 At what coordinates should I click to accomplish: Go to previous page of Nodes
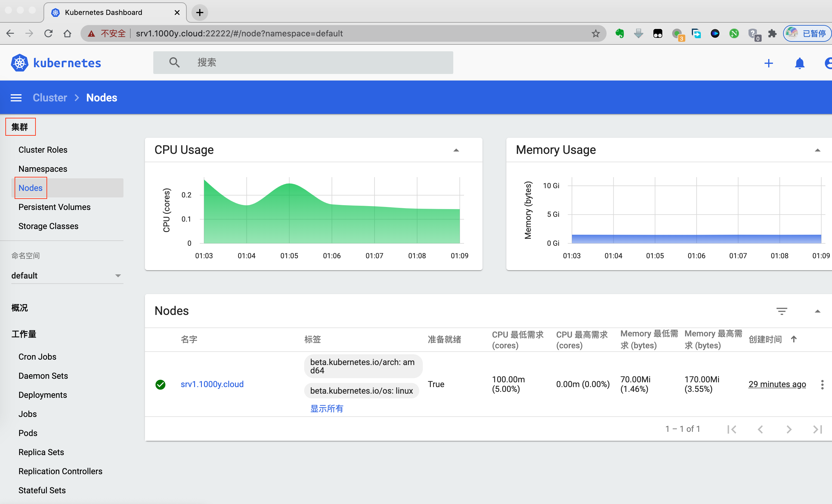pyautogui.click(x=760, y=429)
